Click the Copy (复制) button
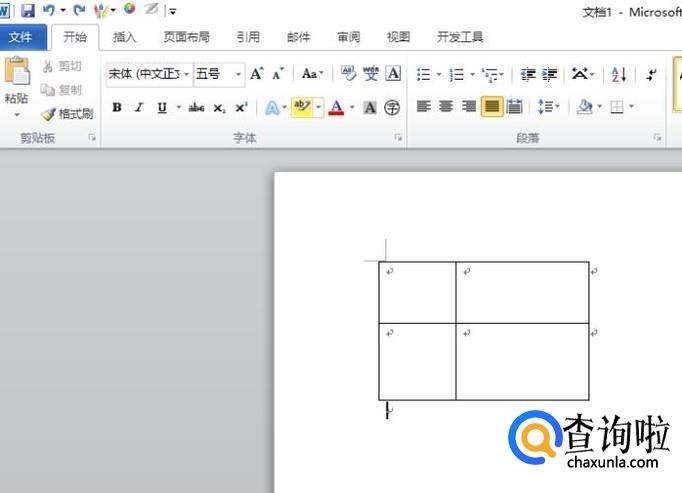The image size is (682, 493). (62, 90)
